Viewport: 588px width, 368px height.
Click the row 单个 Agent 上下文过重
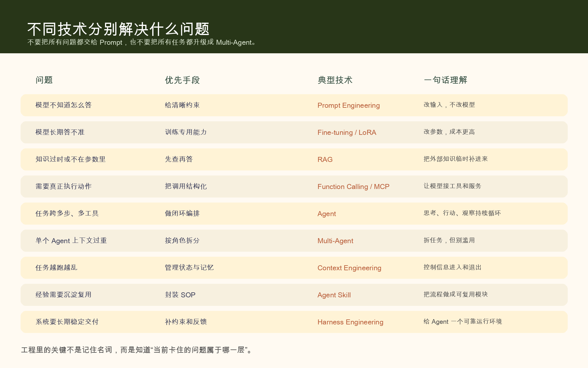pyautogui.click(x=71, y=241)
